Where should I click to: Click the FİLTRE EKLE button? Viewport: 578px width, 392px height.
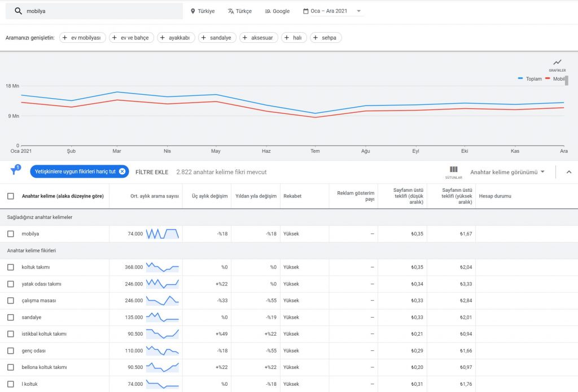point(152,172)
